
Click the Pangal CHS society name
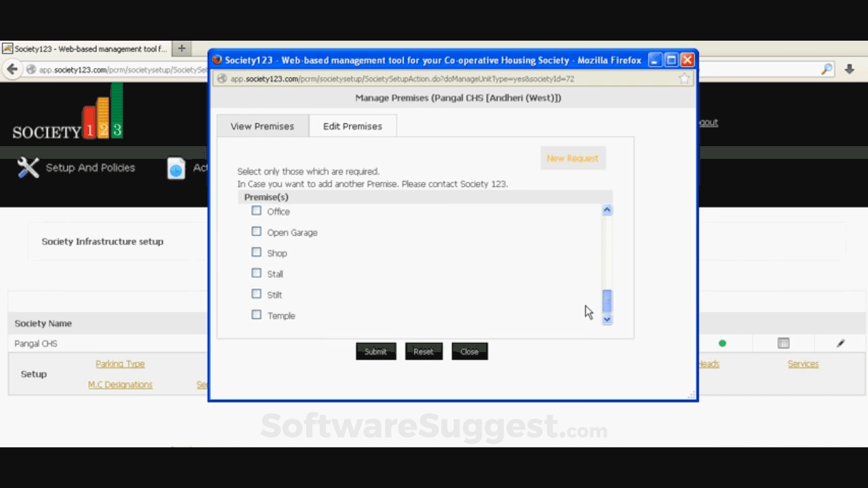tap(36, 344)
